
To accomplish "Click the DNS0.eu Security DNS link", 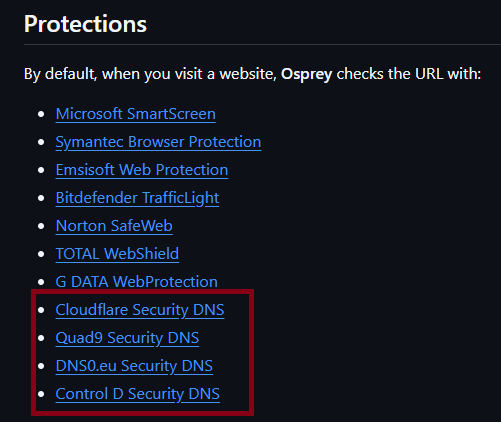I will [134, 366].
